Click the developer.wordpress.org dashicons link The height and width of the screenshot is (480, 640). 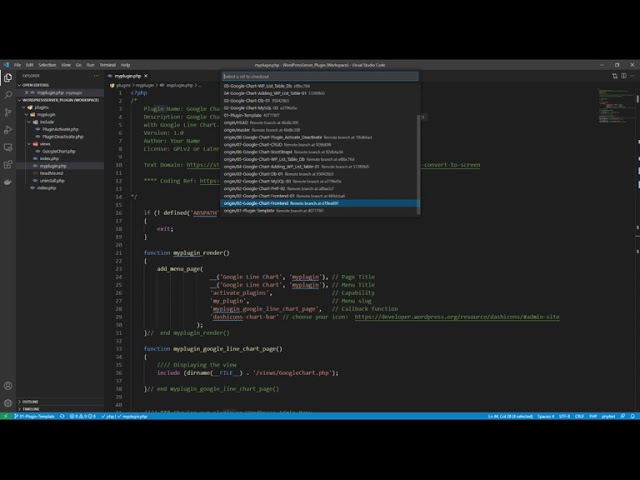coord(457,317)
